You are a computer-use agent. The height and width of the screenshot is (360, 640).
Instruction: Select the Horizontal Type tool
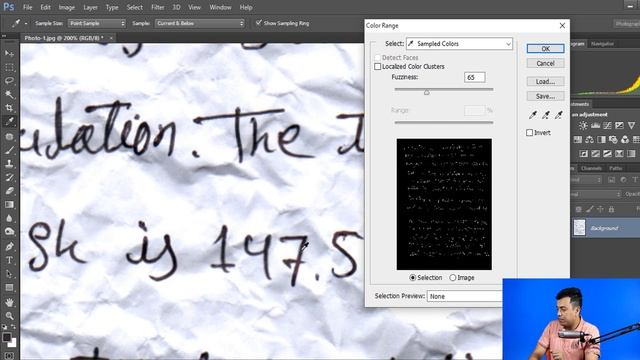click(x=9, y=260)
